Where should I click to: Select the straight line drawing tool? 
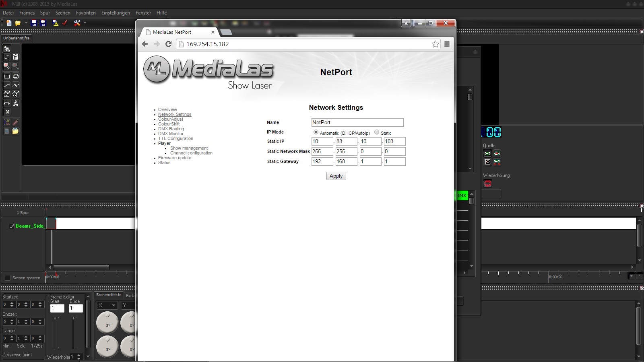[7, 85]
